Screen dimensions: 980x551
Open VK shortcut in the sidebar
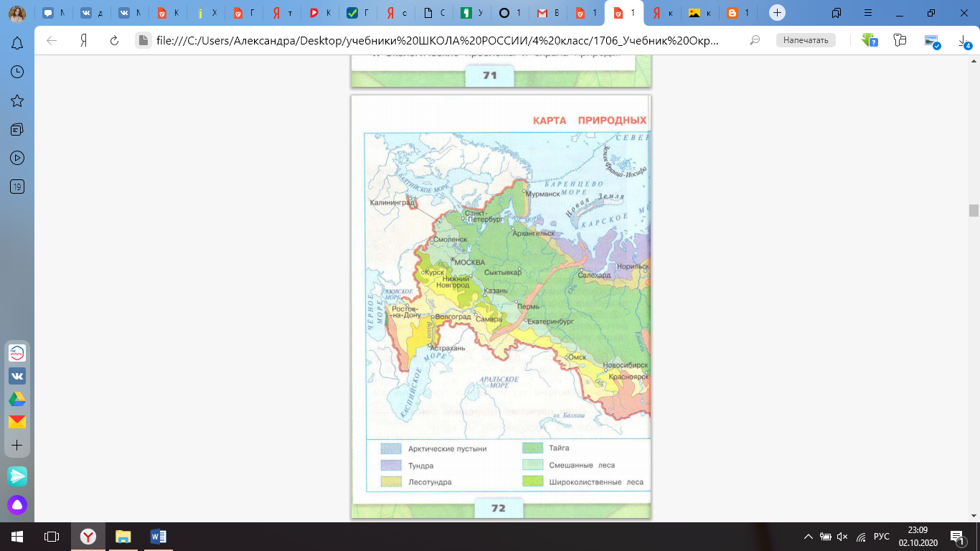[17, 376]
